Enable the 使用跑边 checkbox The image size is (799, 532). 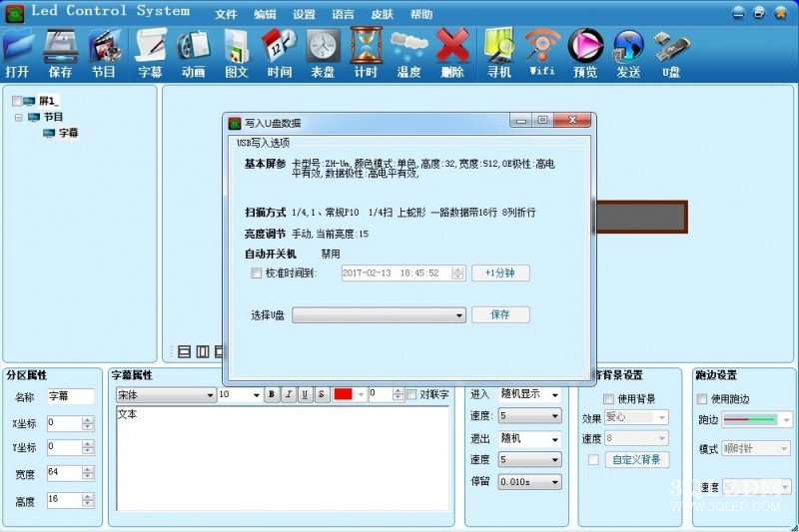[x=701, y=399]
